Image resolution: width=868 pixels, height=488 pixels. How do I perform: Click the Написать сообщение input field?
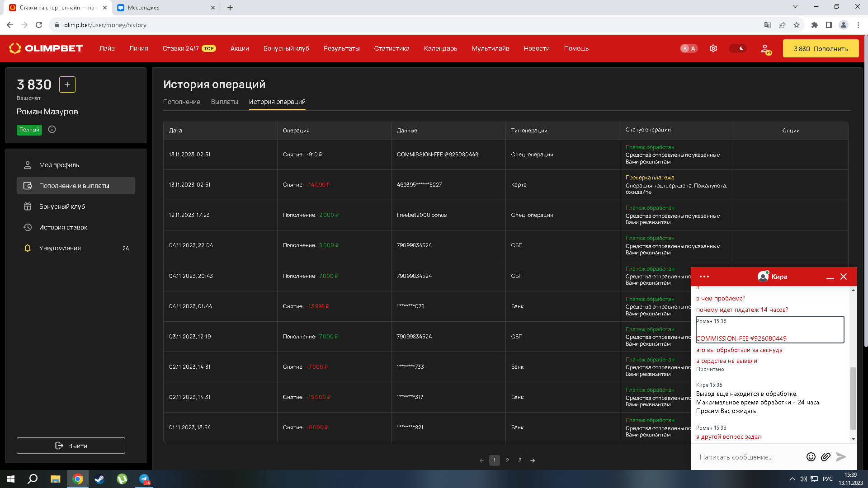(x=748, y=457)
